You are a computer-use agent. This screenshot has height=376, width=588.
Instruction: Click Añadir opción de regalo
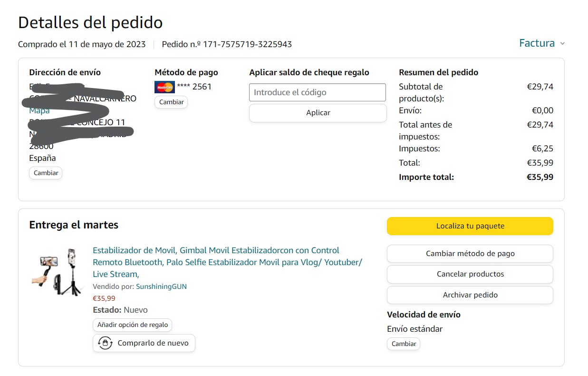(x=133, y=325)
